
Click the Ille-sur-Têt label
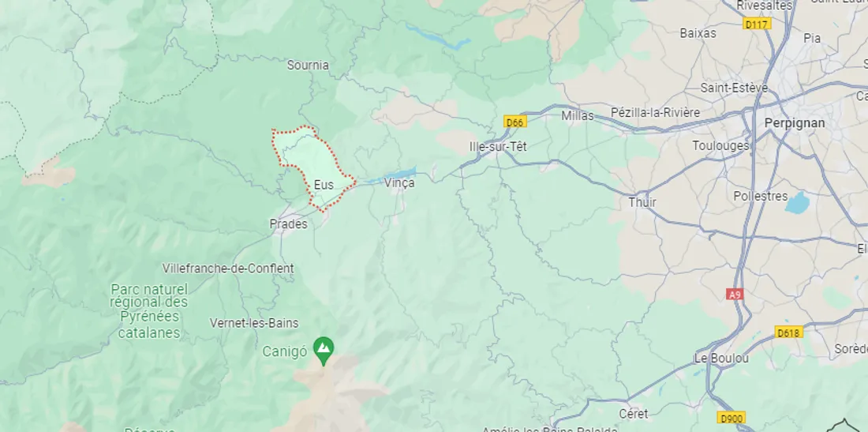click(498, 147)
